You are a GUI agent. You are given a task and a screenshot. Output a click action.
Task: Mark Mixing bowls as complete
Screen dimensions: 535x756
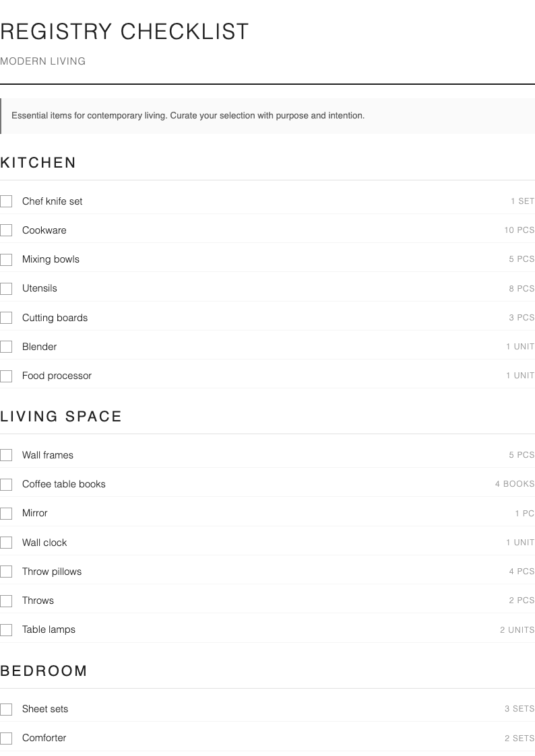point(6,259)
